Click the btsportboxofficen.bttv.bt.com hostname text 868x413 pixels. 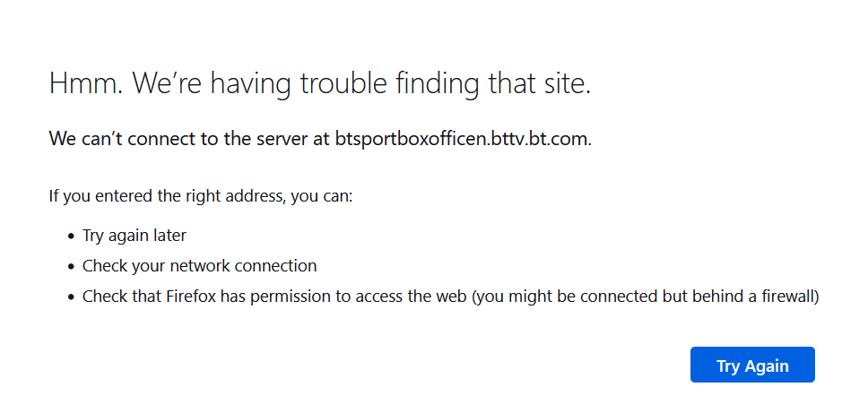[x=463, y=139]
